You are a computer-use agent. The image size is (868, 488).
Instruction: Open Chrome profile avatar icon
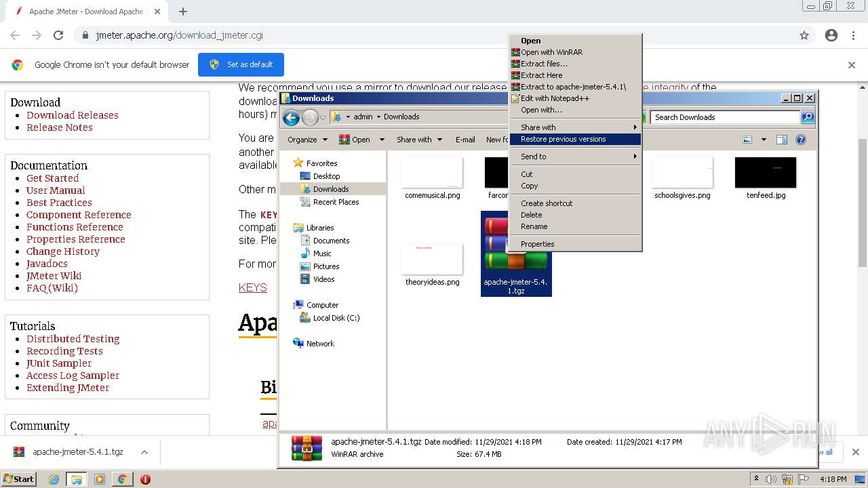(x=831, y=35)
